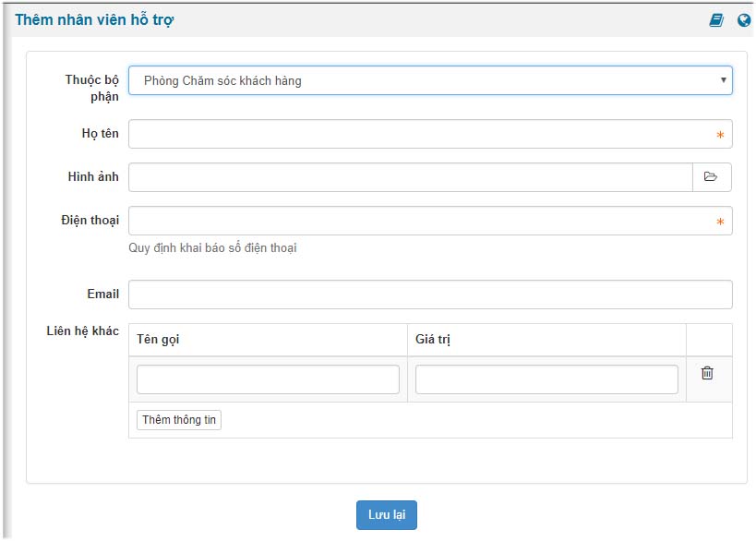Screen dimensions: 756x541
Task: Delete contact row with trash icon
Action: click(707, 373)
